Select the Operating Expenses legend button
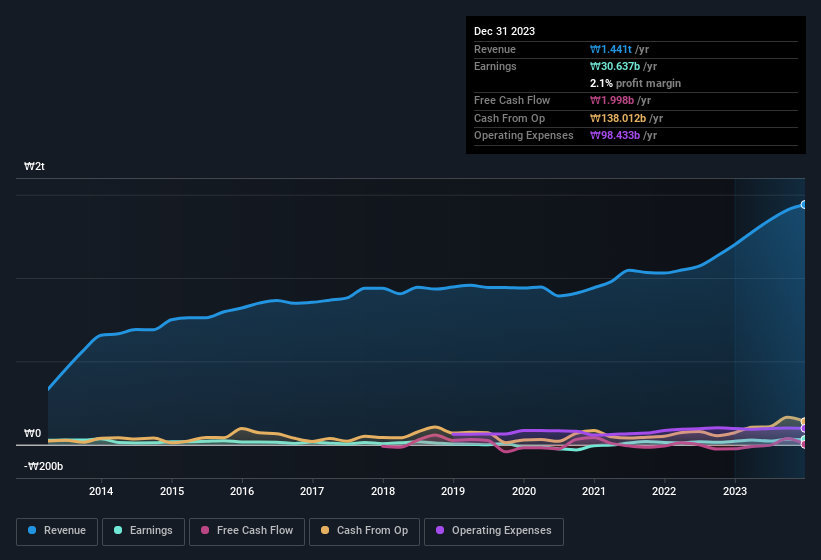This screenshot has width=821, height=560. tap(493, 530)
